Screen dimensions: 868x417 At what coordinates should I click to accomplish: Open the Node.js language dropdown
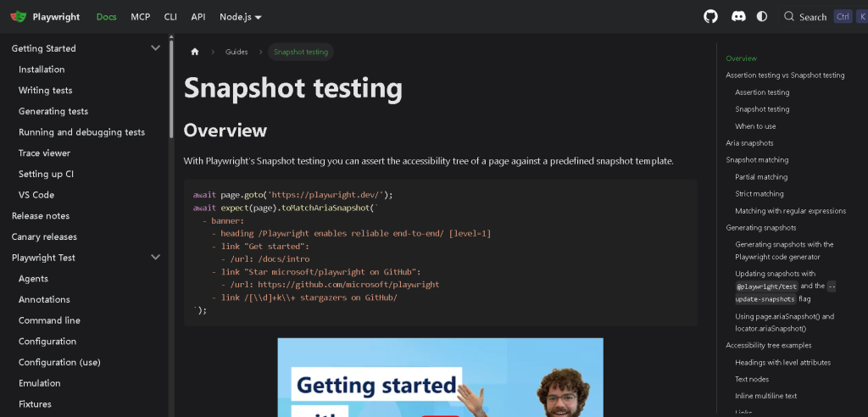pyautogui.click(x=240, y=17)
